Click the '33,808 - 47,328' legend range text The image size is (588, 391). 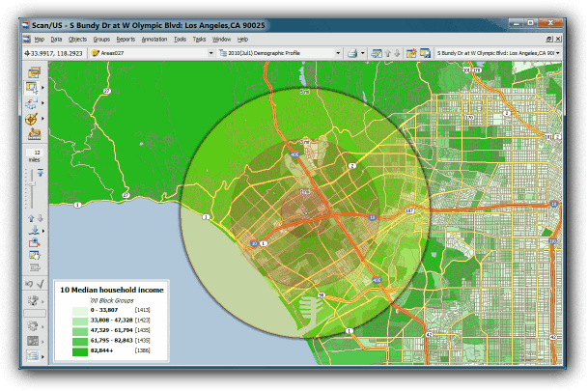tap(111, 321)
